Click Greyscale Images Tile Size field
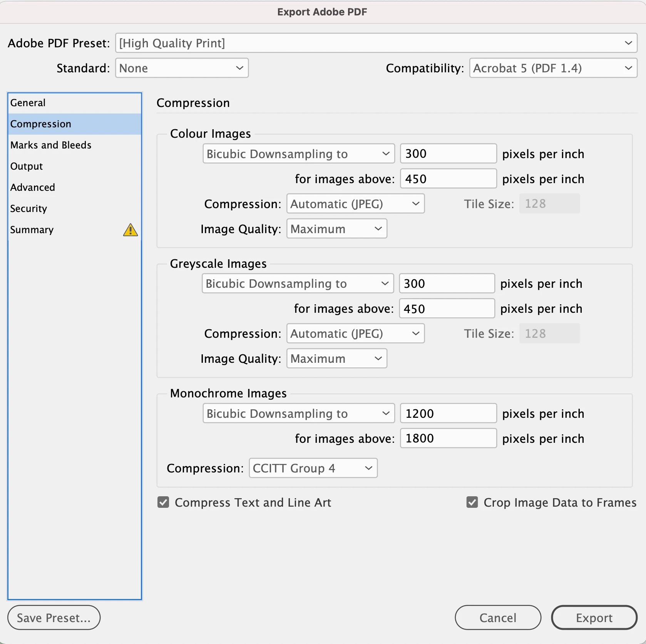Image resolution: width=646 pixels, height=644 pixels. pos(549,333)
